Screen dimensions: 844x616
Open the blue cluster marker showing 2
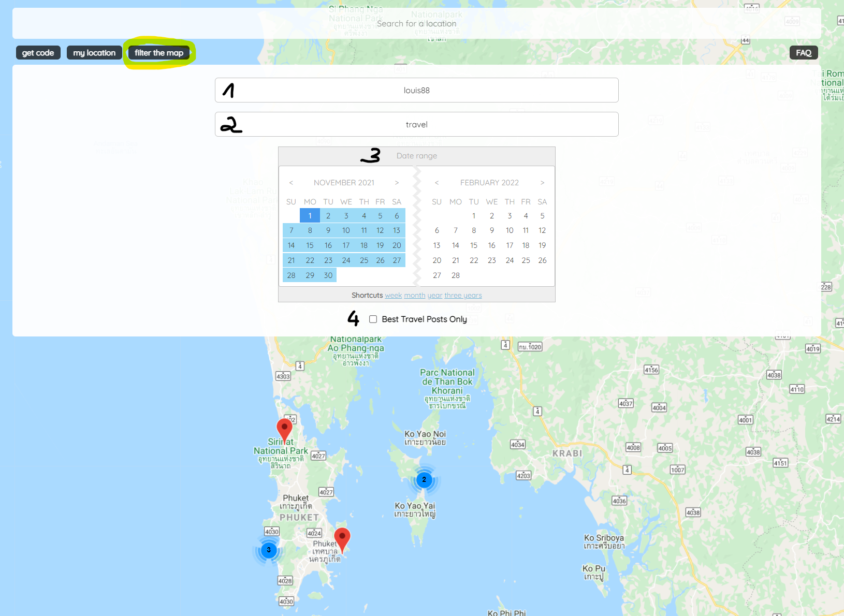(424, 480)
